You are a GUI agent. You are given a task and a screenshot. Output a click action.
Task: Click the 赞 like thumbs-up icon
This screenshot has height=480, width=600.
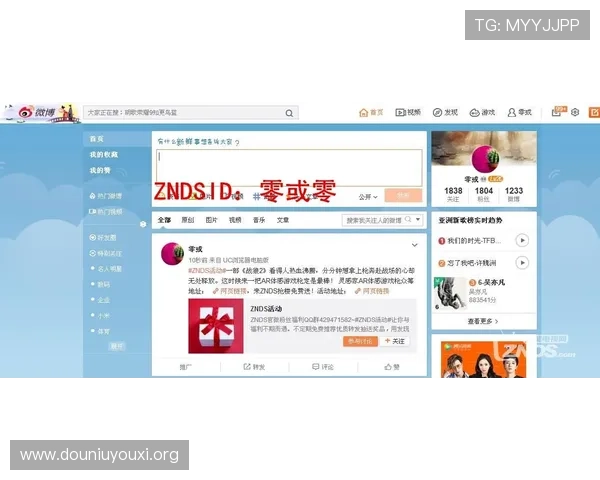click(392, 367)
